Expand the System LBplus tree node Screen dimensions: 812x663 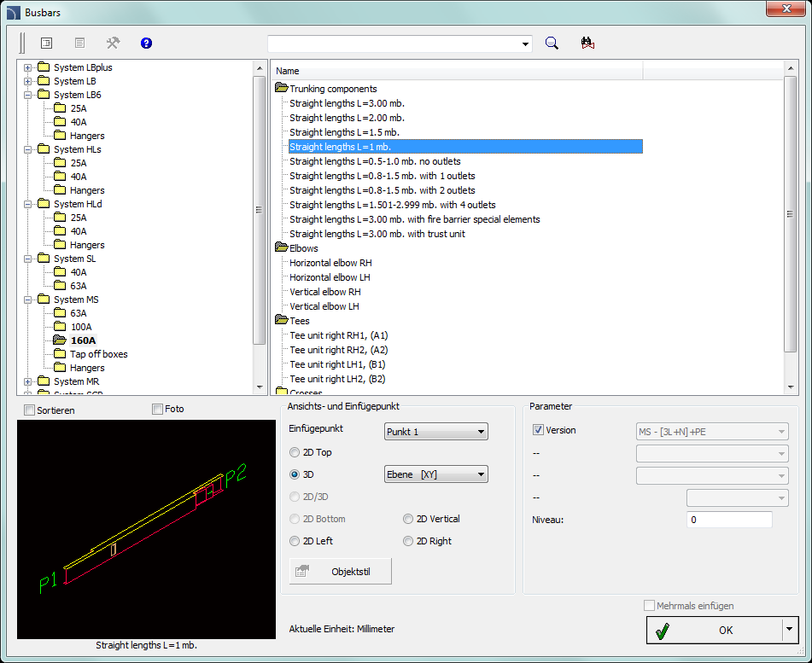click(x=27, y=67)
